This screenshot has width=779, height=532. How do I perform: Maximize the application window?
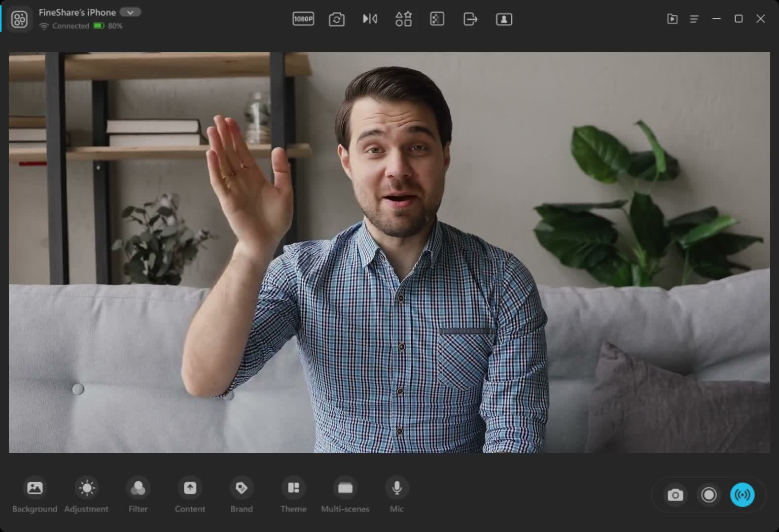(739, 19)
